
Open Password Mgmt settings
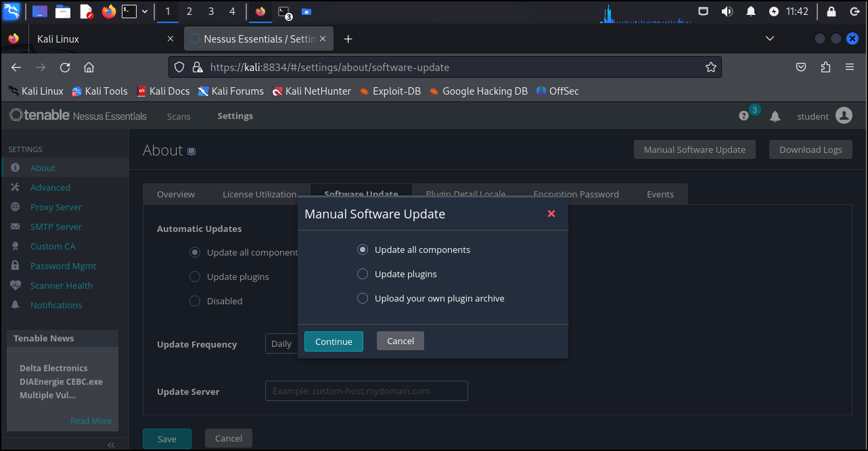point(64,266)
